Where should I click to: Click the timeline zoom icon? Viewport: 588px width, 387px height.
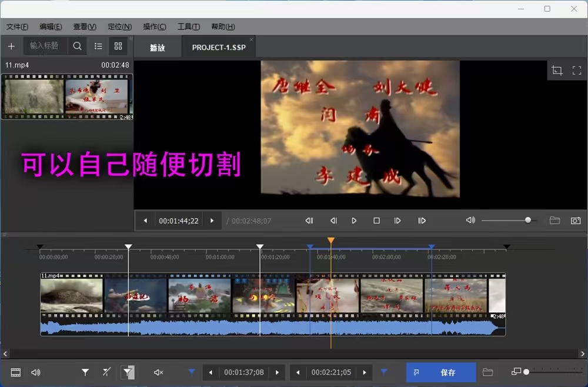click(x=516, y=372)
